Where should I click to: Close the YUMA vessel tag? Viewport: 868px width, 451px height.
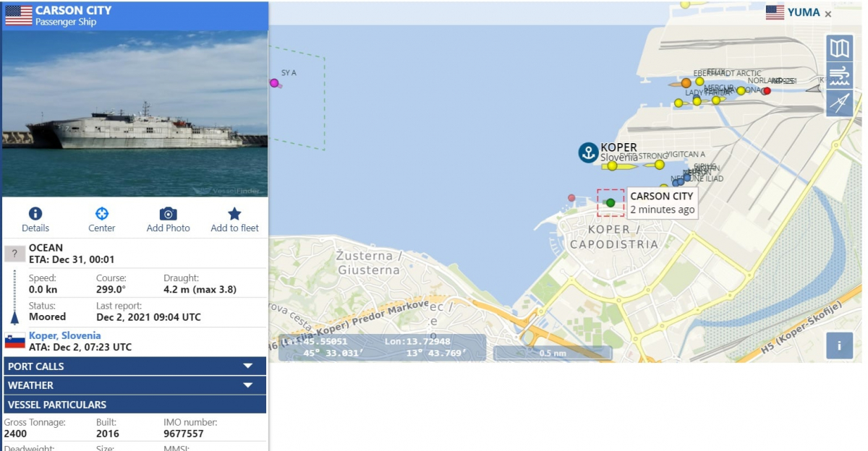(828, 14)
